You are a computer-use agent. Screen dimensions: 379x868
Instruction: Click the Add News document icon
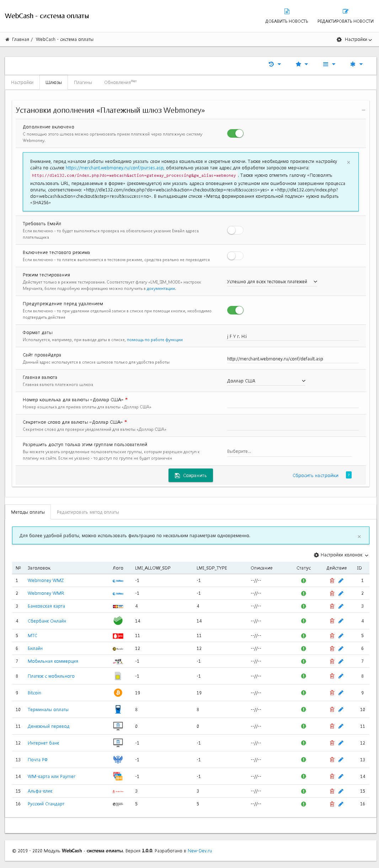[x=287, y=11]
